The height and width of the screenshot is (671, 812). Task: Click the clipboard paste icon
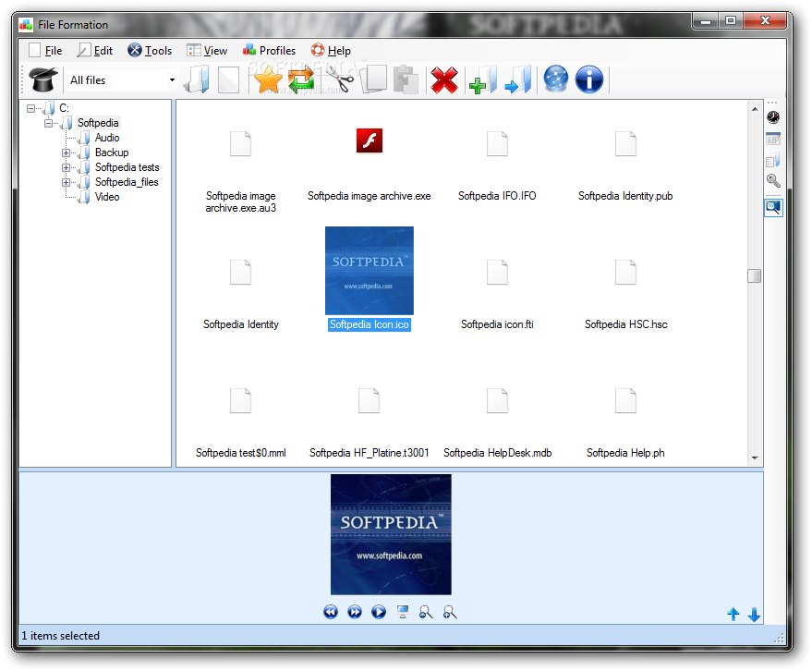click(x=406, y=79)
